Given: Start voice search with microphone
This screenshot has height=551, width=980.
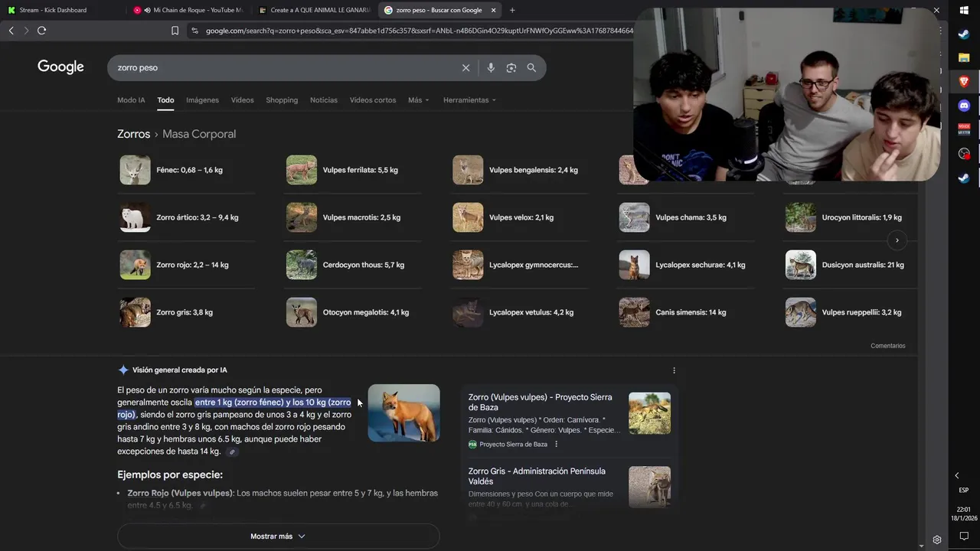Looking at the screenshot, I should pos(491,68).
